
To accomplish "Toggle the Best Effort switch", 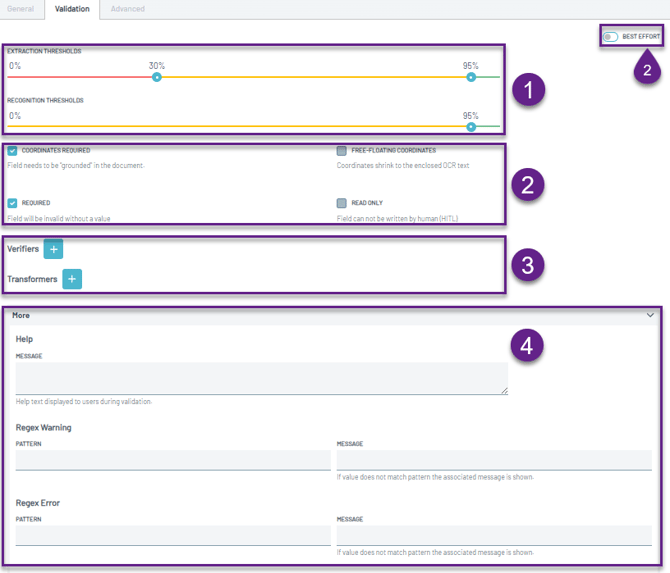I will 610,37.
